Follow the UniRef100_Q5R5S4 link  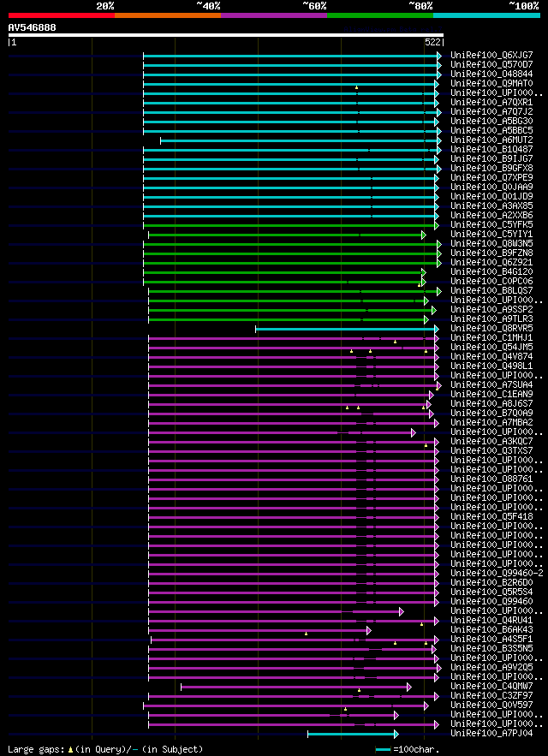tap(491, 591)
